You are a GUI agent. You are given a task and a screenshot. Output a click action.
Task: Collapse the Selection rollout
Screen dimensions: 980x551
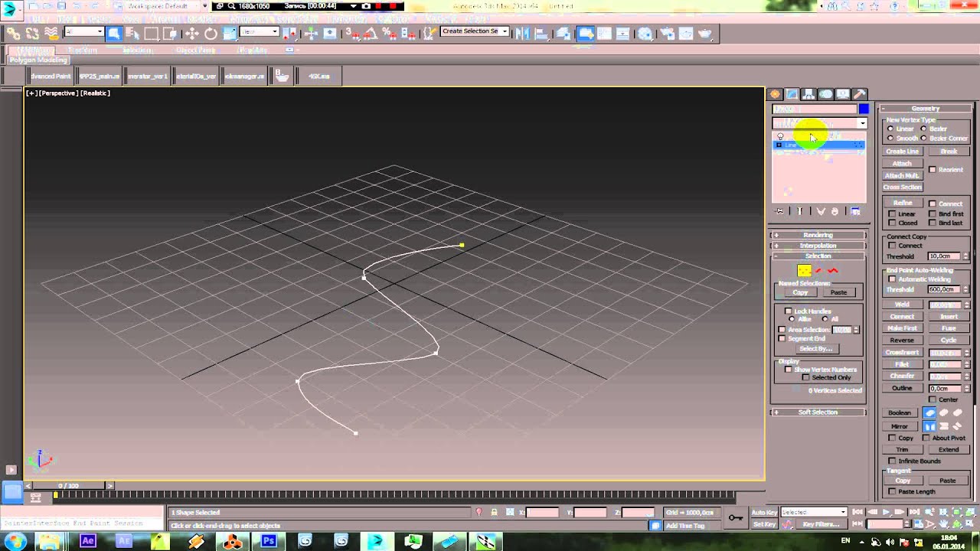pyautogui.click(x=818, y=256)
